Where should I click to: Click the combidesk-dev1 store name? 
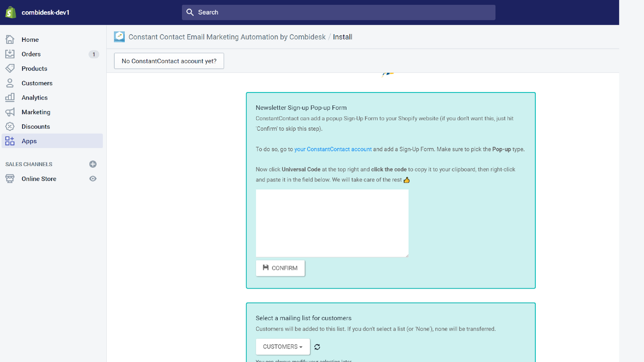tap(45, 12)
